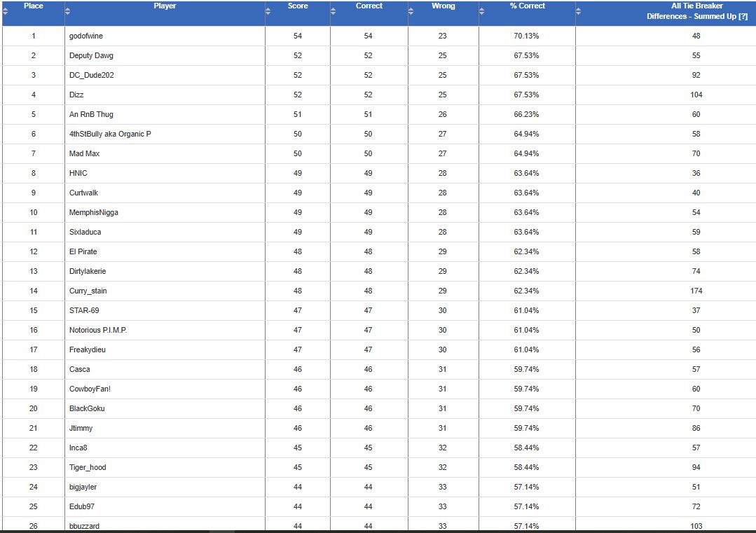The height and width of the screenshot is (533, 756).
Task: Click sort arrows icon beside All Tie Breaker
Action: [579, 11]
